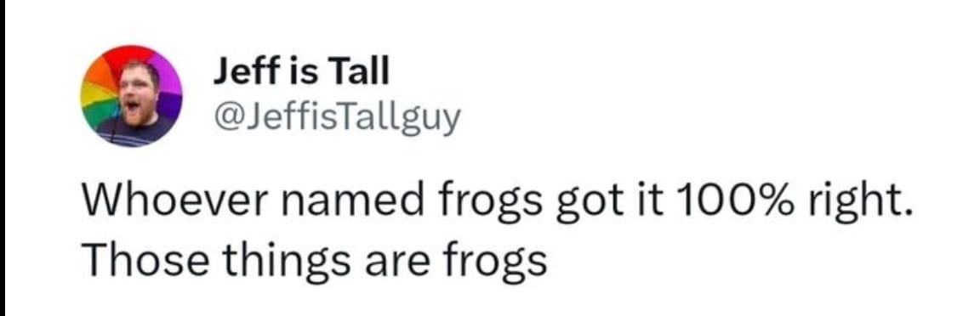Select the line 'Those things are frogs'
Image resolution: width=980 pixels, height=316 pixels.
(315, 259)
